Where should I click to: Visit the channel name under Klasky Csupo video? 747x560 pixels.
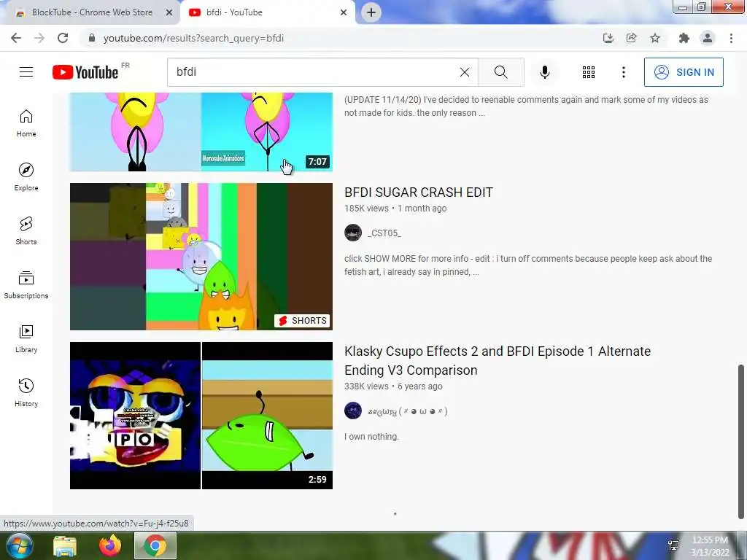click(x=407, y=411)
